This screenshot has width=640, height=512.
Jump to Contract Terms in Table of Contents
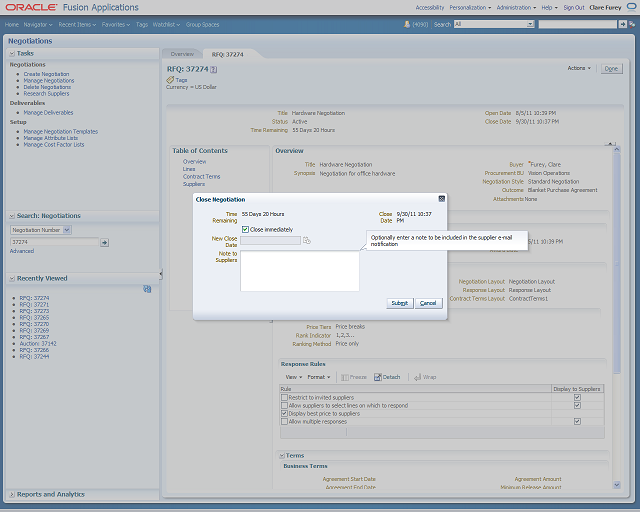click(201, 177)
